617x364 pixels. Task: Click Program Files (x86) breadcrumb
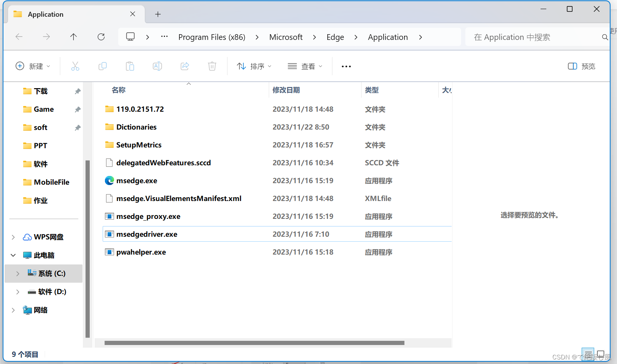[x=212, y=37]
